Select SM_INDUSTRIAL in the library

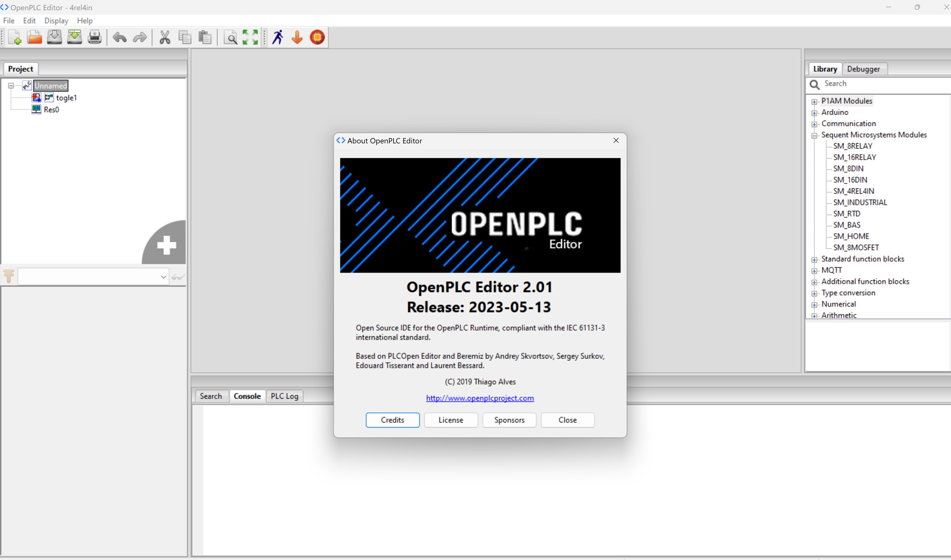click(x=860, y=203)
